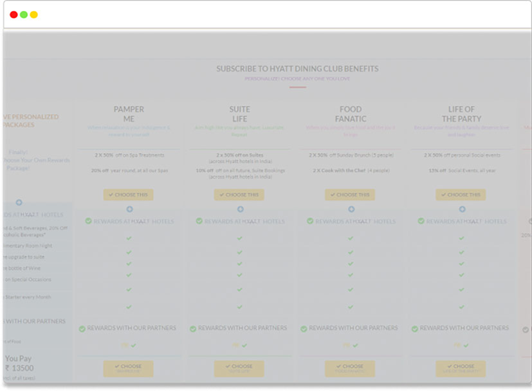Click the plus icon in the left packages panel

click(19, 202)
